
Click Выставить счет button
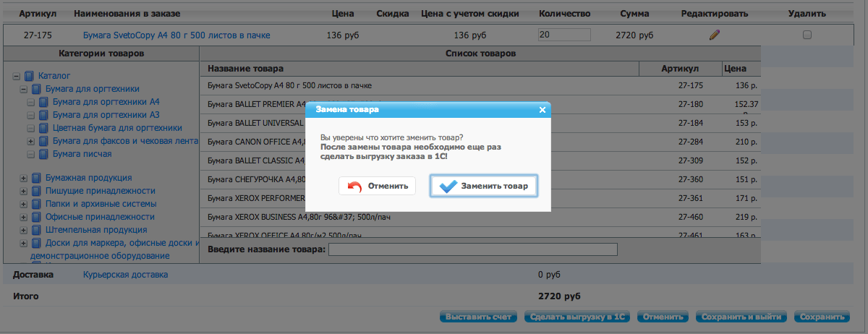pyautogui.click(x=479, y=317)
